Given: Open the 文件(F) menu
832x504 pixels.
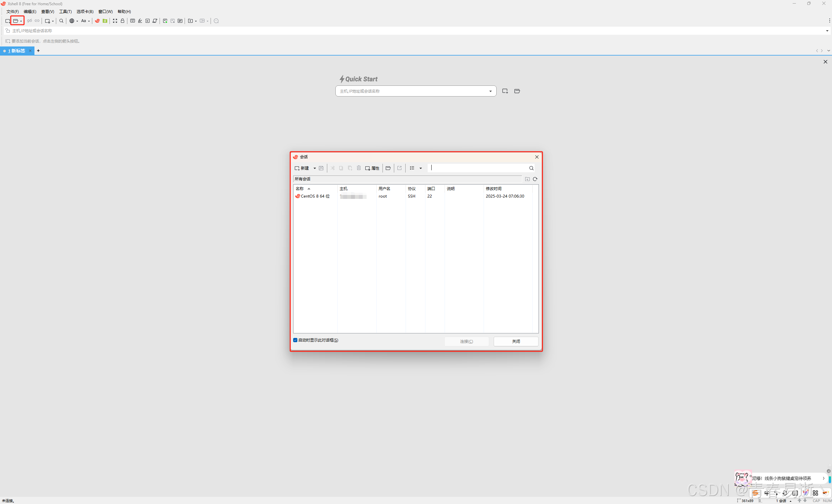Looking at the screenshot, I should (x=12, y=11).
